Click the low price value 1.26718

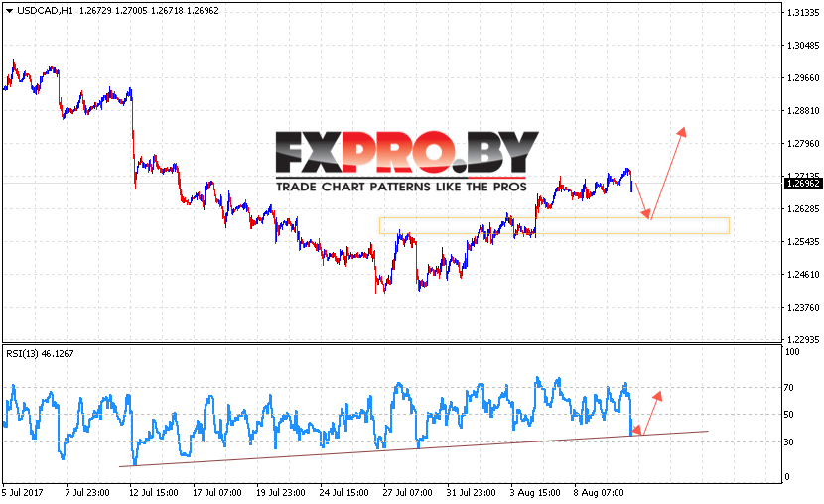[x=167, y=11]
